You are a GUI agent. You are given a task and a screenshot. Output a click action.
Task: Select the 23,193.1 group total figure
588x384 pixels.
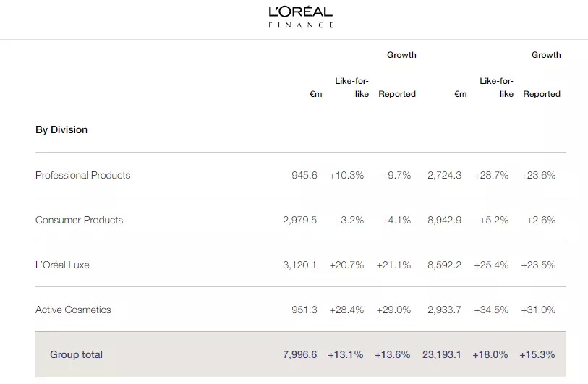(x=441, y=354)
